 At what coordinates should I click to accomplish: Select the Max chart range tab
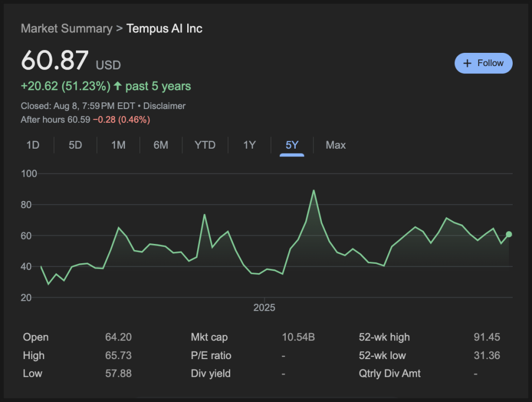(335, 145)
